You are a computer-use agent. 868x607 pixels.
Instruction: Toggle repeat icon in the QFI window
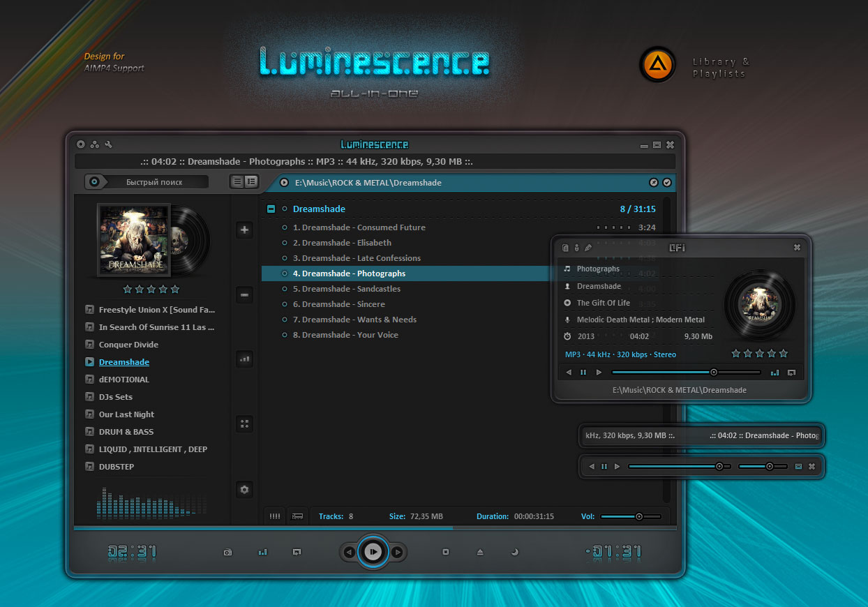pyautogui.click(x=791, y=373)
